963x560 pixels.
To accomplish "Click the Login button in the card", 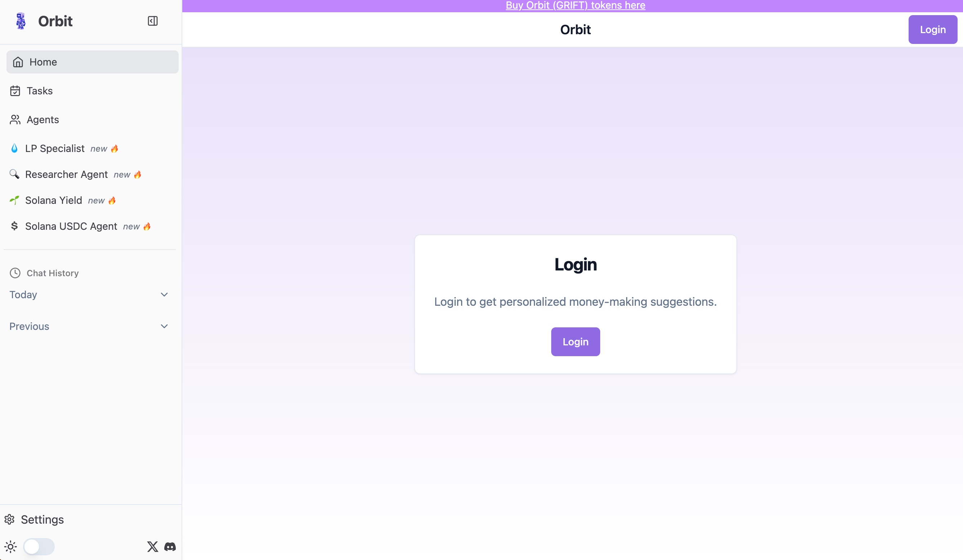I will point(575,342).
